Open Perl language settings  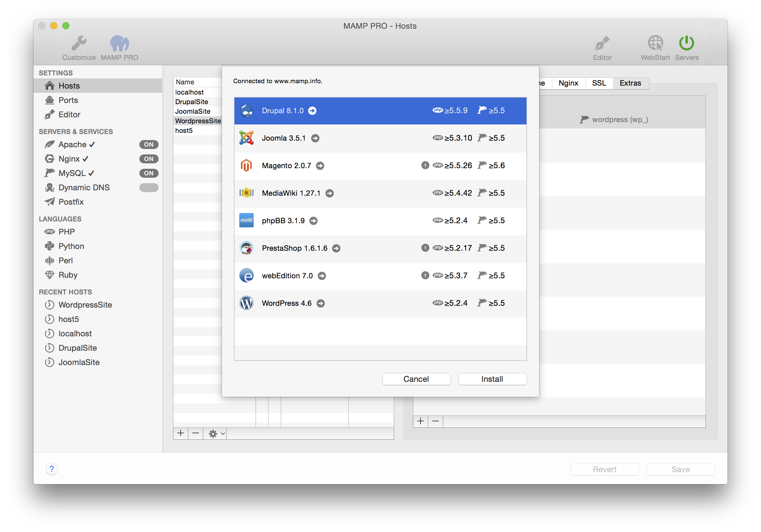66,261
